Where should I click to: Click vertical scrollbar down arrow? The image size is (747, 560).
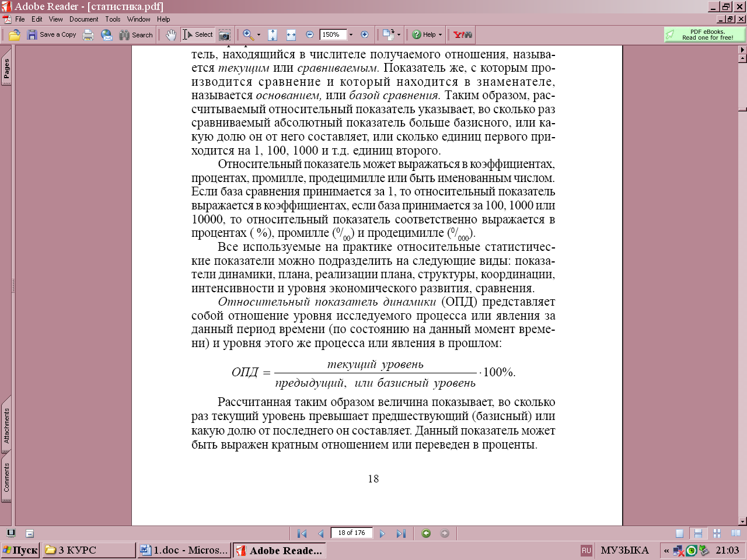742,521
